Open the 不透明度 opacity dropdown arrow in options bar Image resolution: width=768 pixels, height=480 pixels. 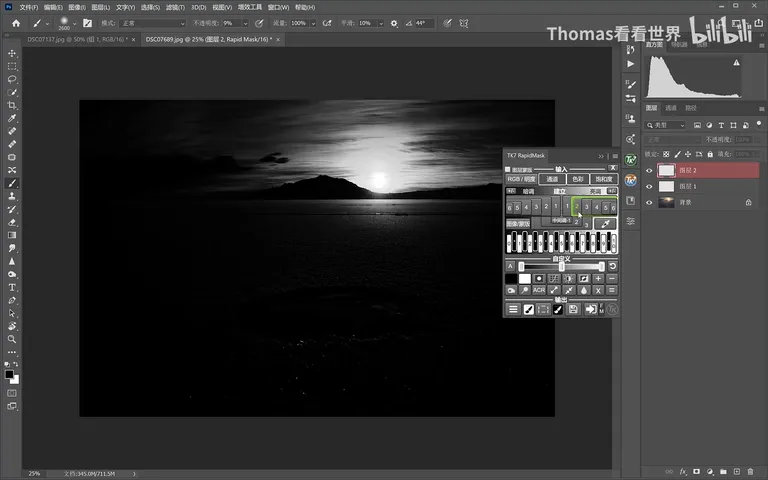click(x=245, y=24)
